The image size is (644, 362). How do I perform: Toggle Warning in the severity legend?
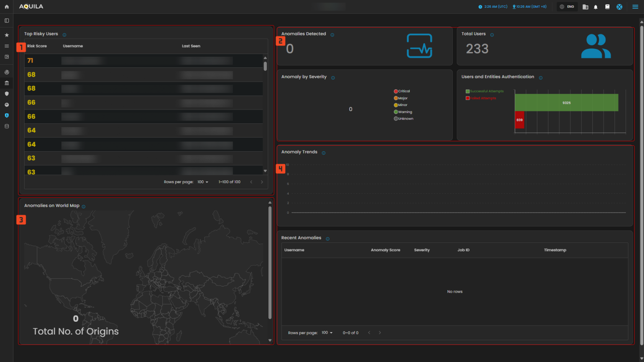pos(403,111)
